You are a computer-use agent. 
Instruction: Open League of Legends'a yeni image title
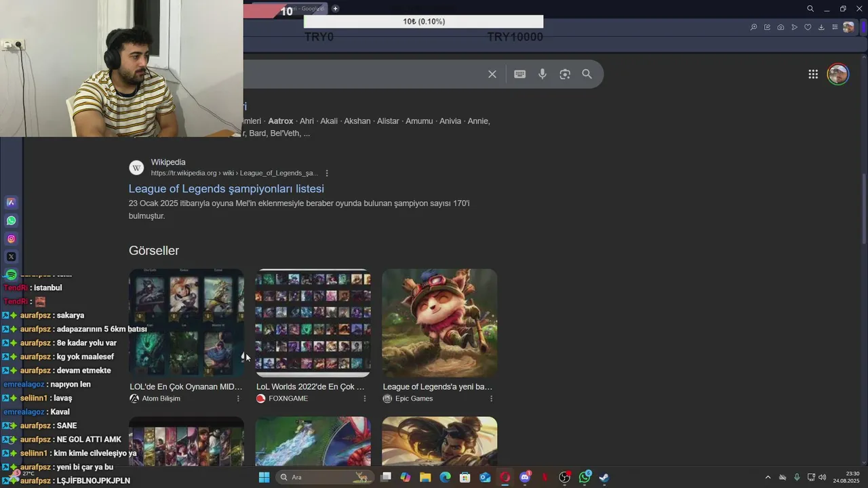(437, 387)
